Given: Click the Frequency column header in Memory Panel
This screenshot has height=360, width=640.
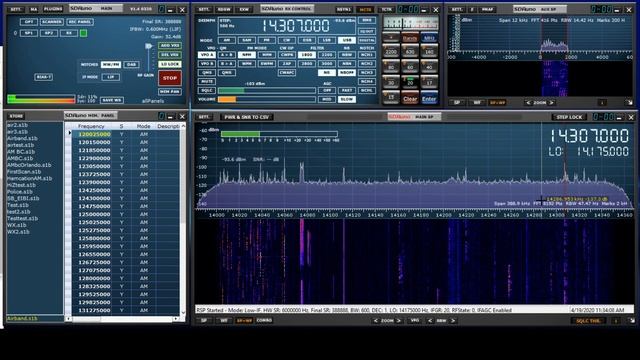Looking at the screenshot, I should tap(91, 126).
